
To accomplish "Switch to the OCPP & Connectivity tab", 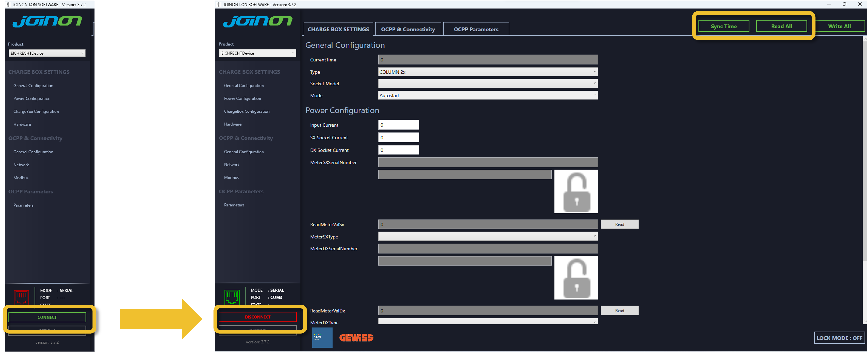I will (x=408, y=29).
